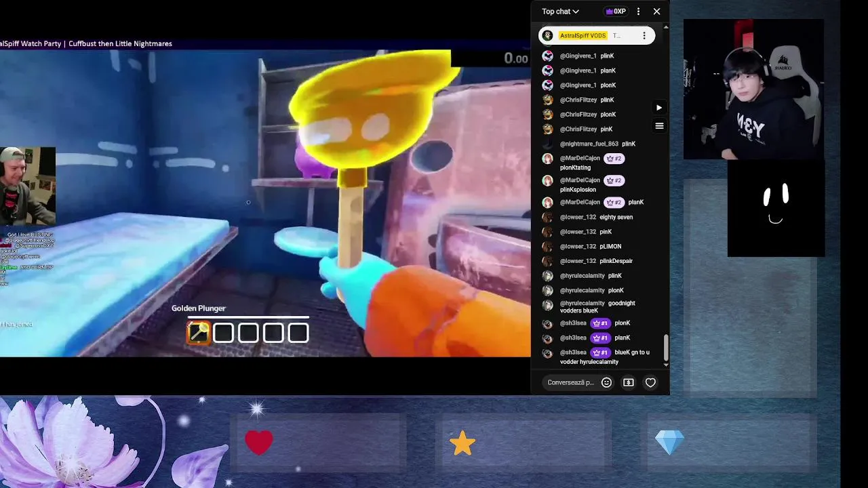Viewport: 868px width, 488px height.
Task: Click lowser_132 avatar on 'pLIMON' message
Action: (547, 246)
